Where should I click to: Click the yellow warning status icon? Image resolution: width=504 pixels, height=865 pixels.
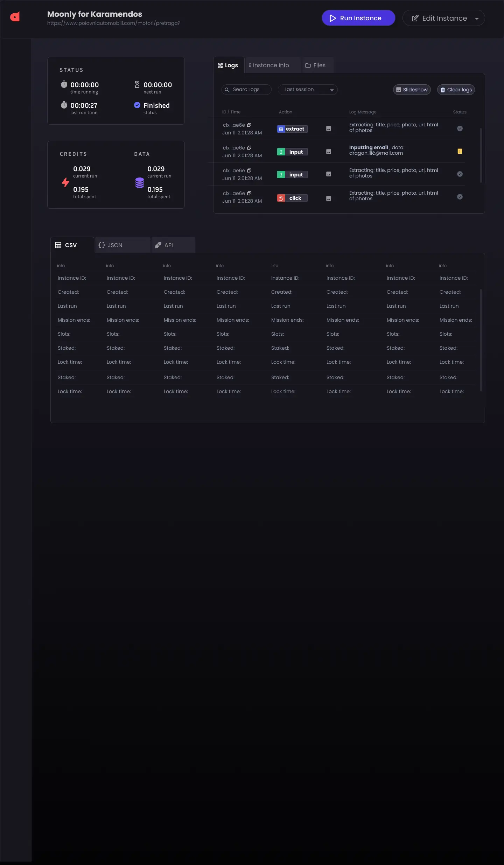[460, 151]
